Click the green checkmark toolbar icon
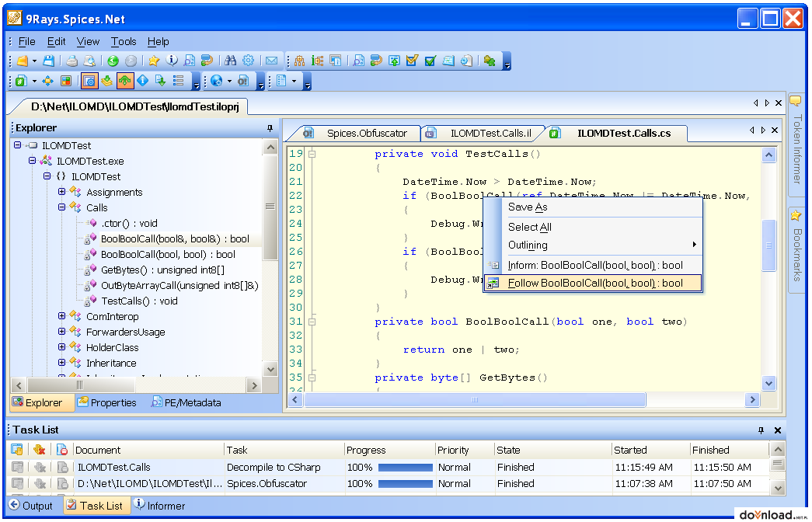 430,61
